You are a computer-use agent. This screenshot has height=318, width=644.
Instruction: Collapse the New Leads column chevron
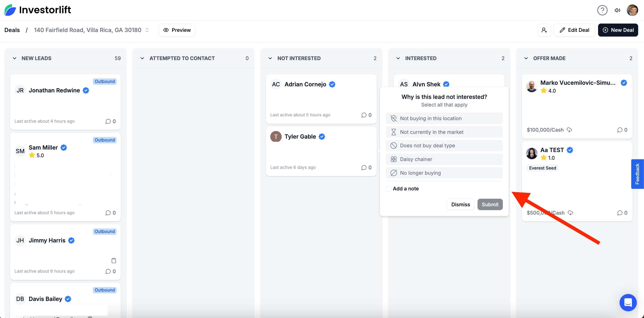coord(15,58)
